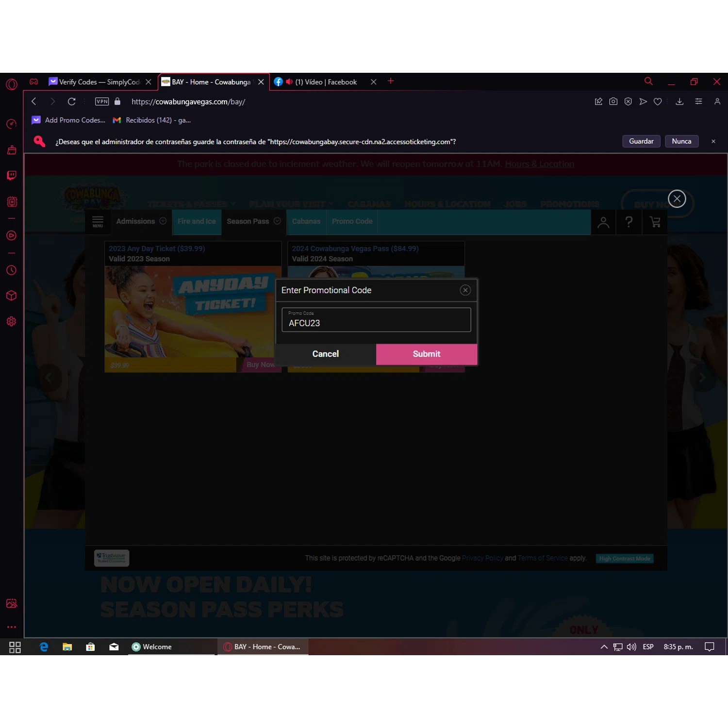
Task: Open the shopping cart icon
Action: coord(655,222)
